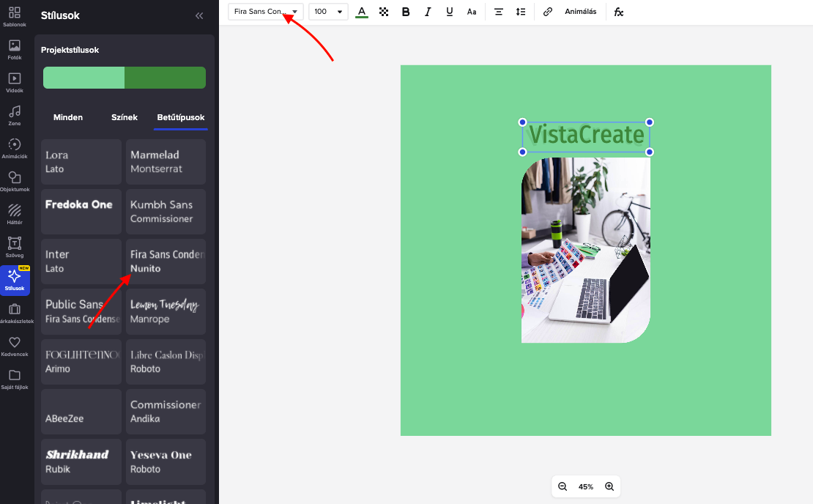Apply Libre Caslon Display / Roboto pair
Screen dimensions: 813x504
click(166, 362)
